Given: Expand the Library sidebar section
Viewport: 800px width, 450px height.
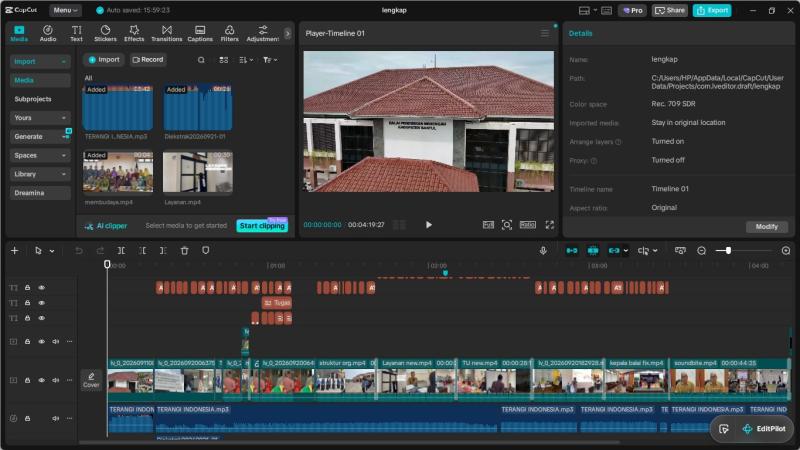Looking at the screenshot, I should click(40, 174).
